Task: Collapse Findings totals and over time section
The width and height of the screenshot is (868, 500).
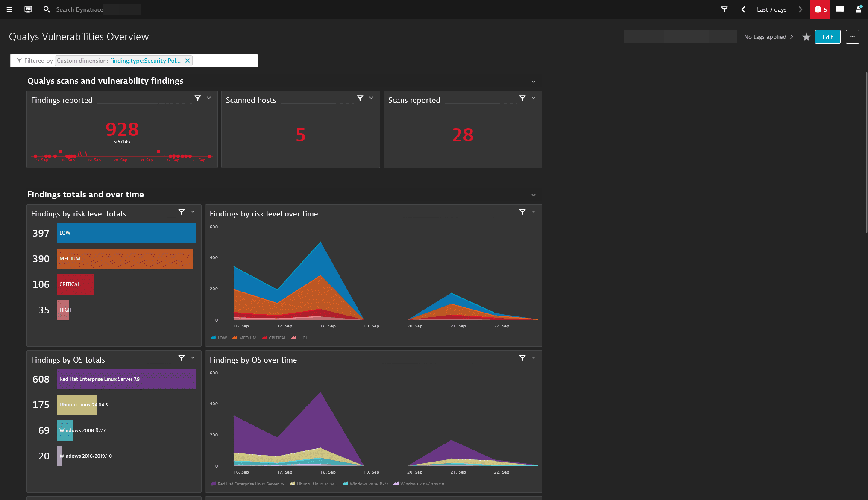Action: pyautogui.click(x=534, y=195)
